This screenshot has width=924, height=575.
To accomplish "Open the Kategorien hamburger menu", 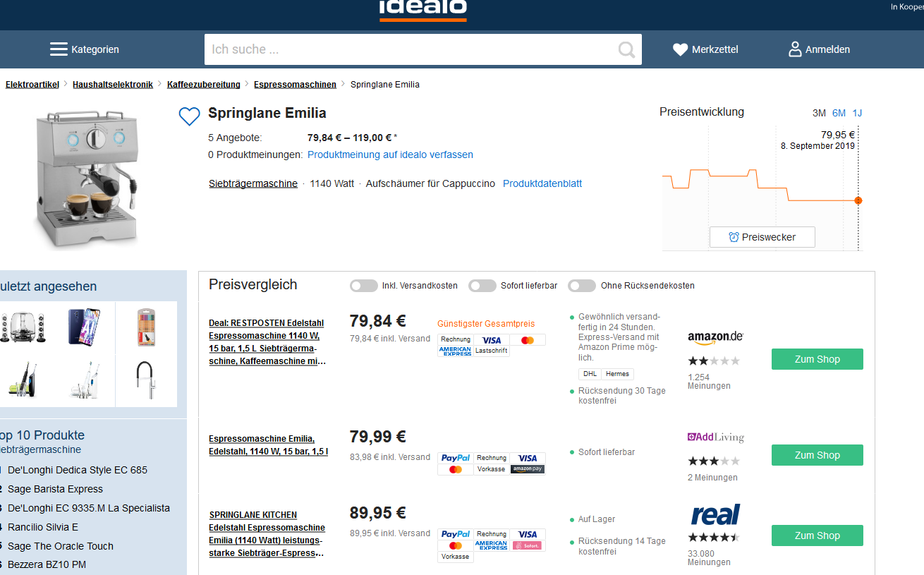I will coord(59,49).
